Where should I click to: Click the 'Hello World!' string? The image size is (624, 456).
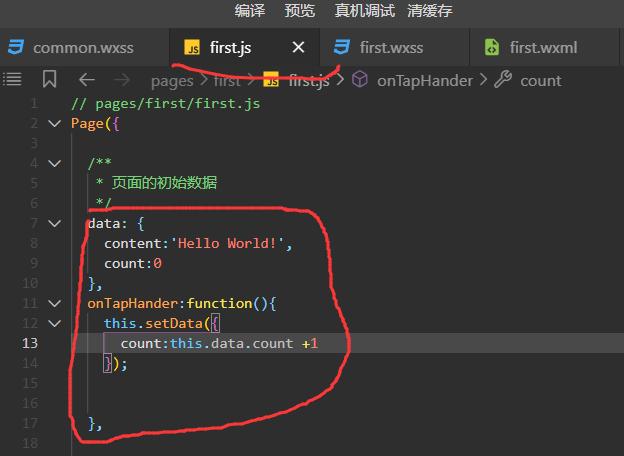click(227, 244)
